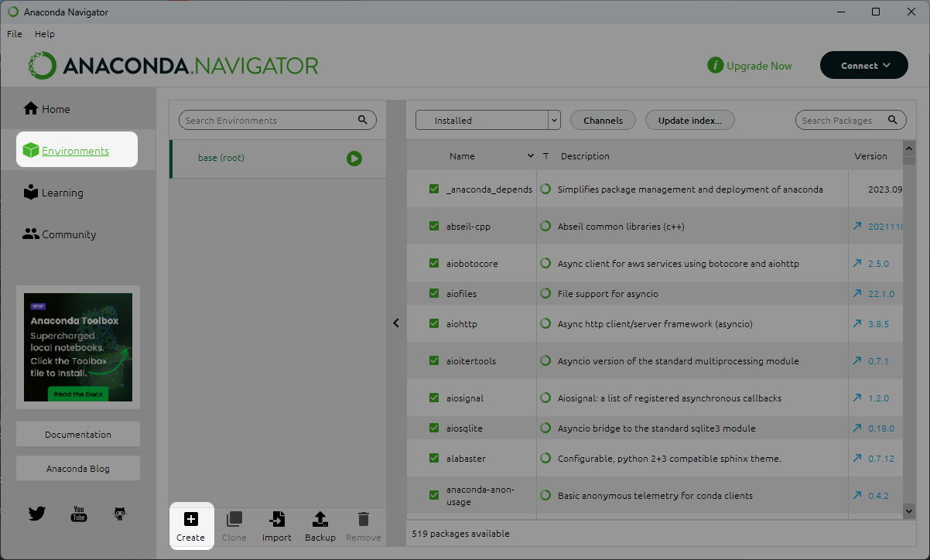This screenshot has width=930, height=560.
Task: Click the update arrow next to version 0.7.12
Action: click(x=857, y=459)
